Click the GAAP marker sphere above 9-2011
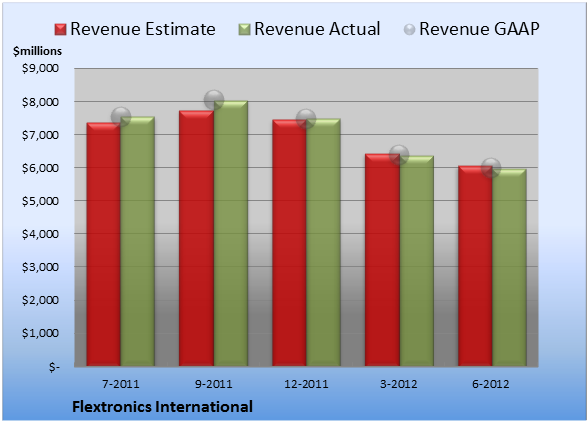Screen dimensions: 588x422 pyautogui.click(x=214, y=100)
